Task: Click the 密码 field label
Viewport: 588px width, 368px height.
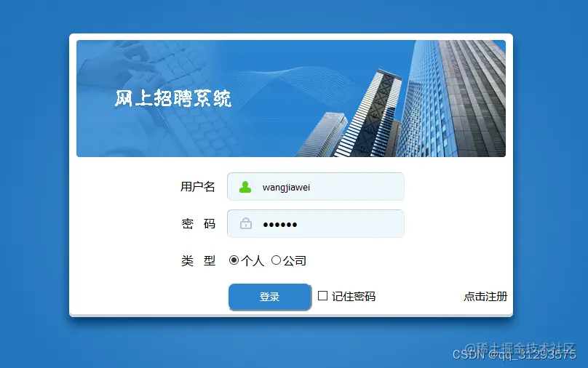Action: (x=199, y=224)
